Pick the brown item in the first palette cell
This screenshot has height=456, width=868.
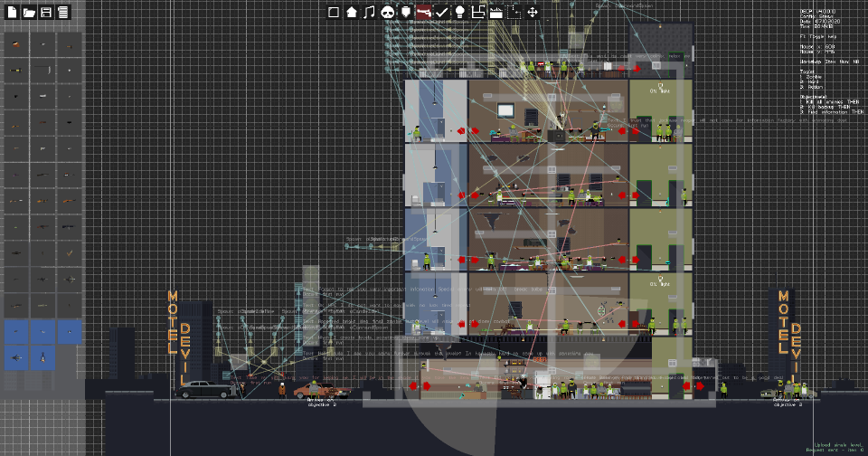tap(15, 44)
